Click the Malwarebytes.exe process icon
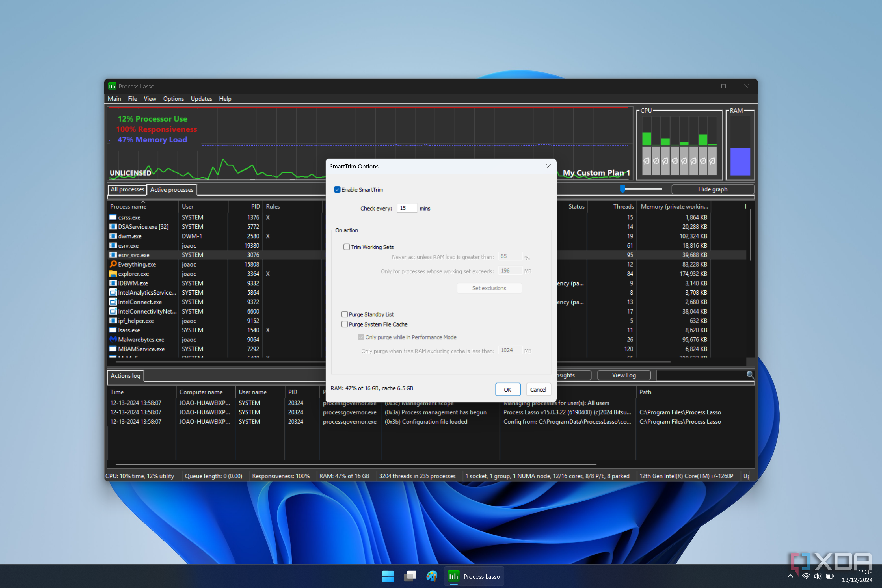Screen dimensions: 882x588 (113, 340)
